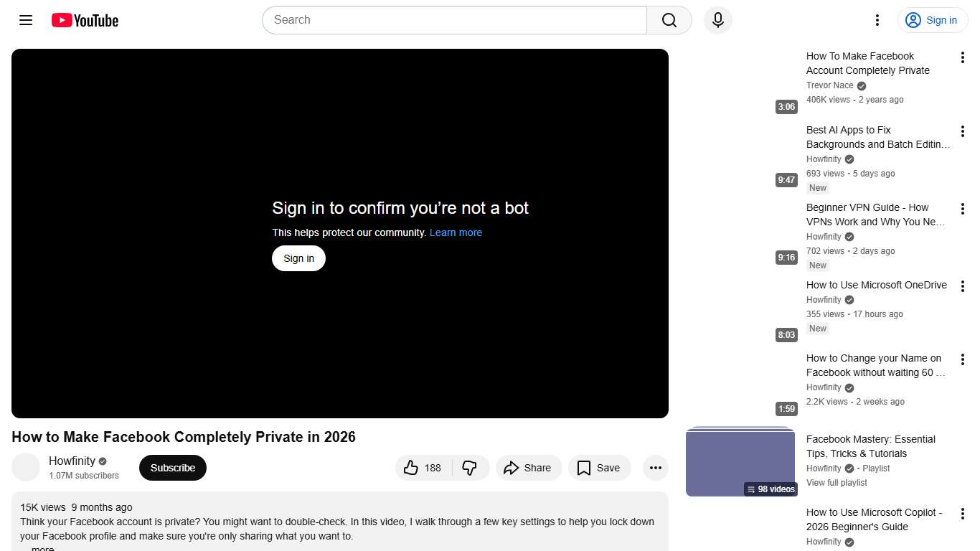The image size is (980, 551).
Task: Subscribe to the Howfinity channel
Action: [172, 467]
